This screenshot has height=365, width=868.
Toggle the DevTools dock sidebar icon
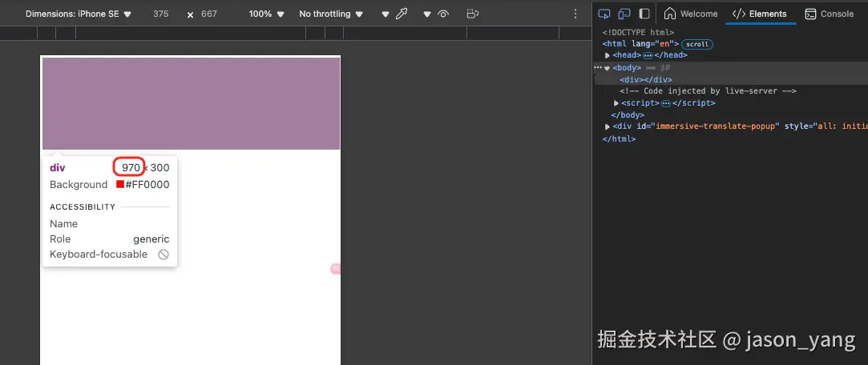click(644, 14)
